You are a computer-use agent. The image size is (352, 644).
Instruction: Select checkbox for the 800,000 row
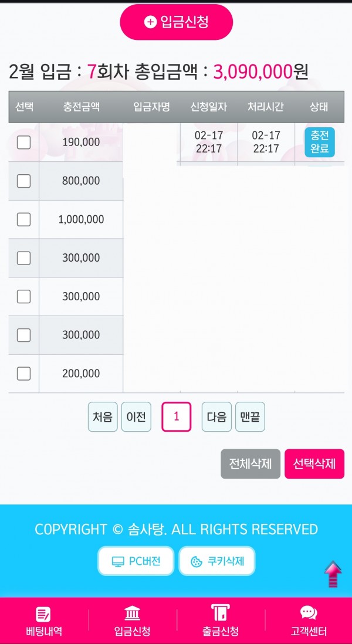[24, 181]
